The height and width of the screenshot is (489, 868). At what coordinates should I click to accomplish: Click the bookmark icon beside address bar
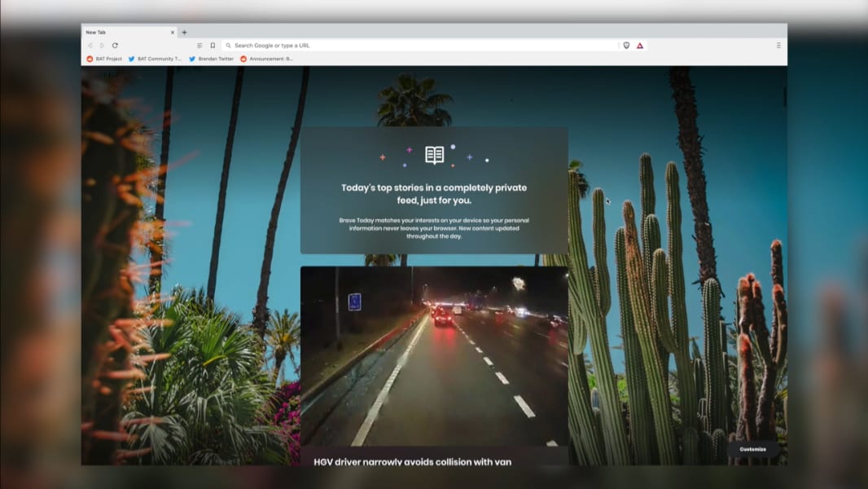pos(213,46)
